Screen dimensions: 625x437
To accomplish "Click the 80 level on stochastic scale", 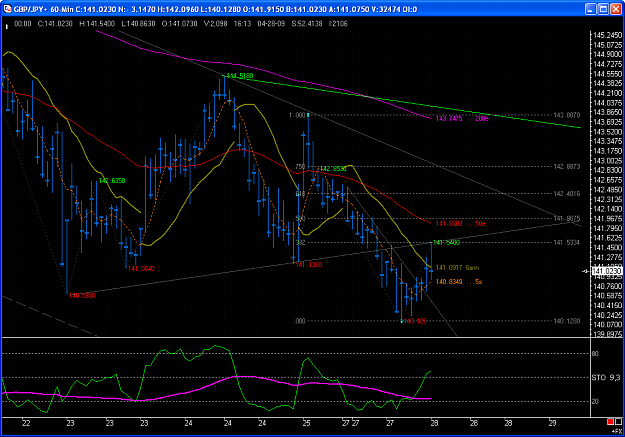I will [x=595, y=354].
